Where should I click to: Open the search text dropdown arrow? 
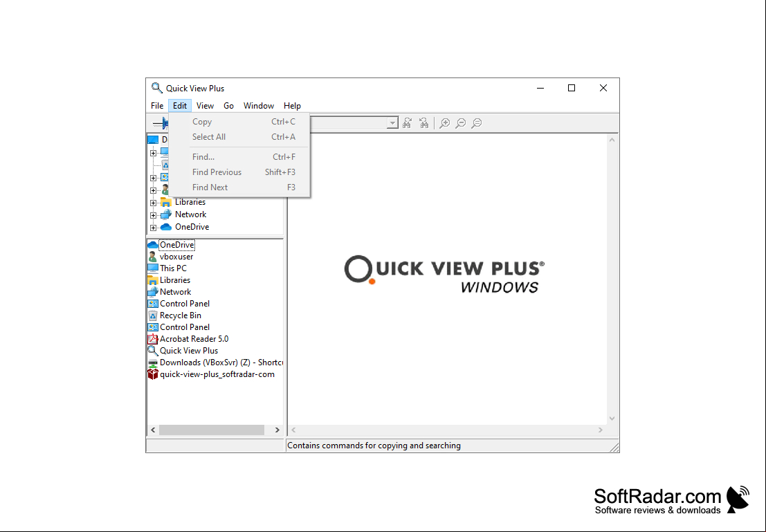point(392,123)
